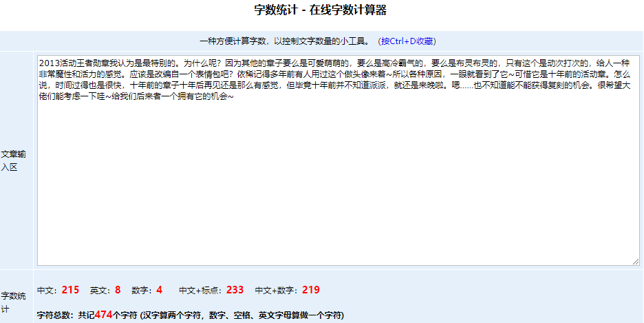Click inside the article text input area

(x=339, y=160)
